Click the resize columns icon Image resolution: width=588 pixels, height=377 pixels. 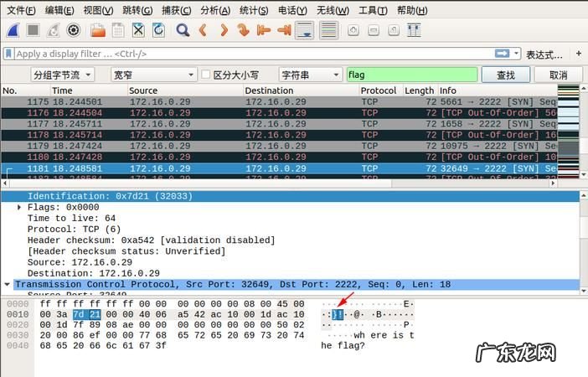413,30
